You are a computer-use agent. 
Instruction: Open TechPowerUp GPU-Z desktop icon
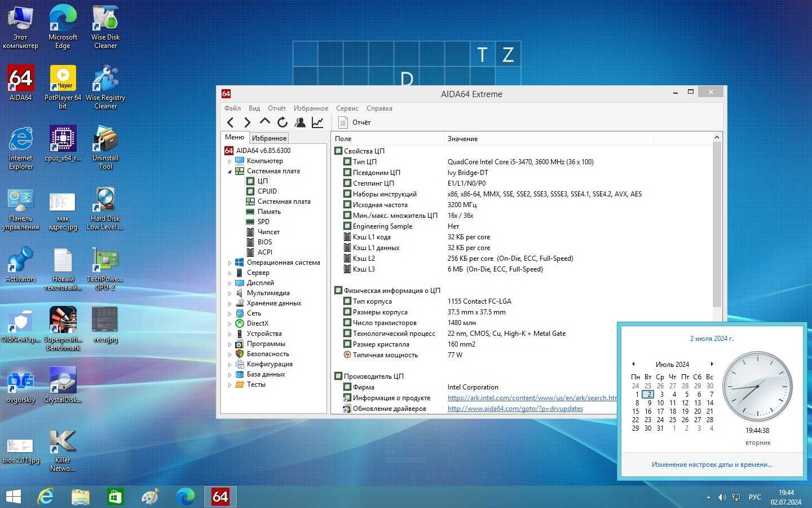tap(105, 268)
